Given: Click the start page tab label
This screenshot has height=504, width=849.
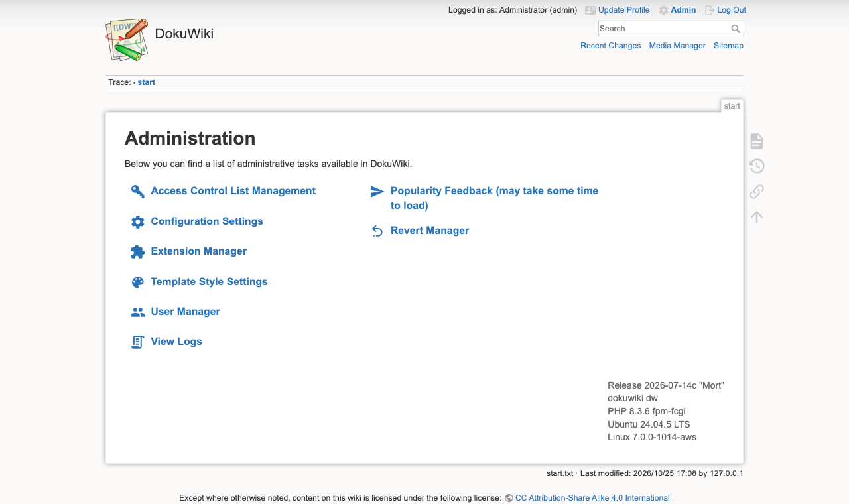Looking at the screenshot, I should [x=732, y=106].
